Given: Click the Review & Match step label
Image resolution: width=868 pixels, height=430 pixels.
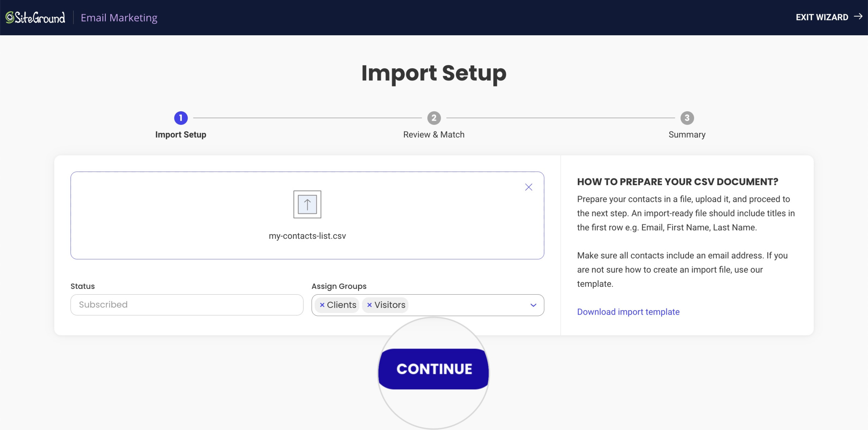Looking at the screenshot, I should 434,135.
